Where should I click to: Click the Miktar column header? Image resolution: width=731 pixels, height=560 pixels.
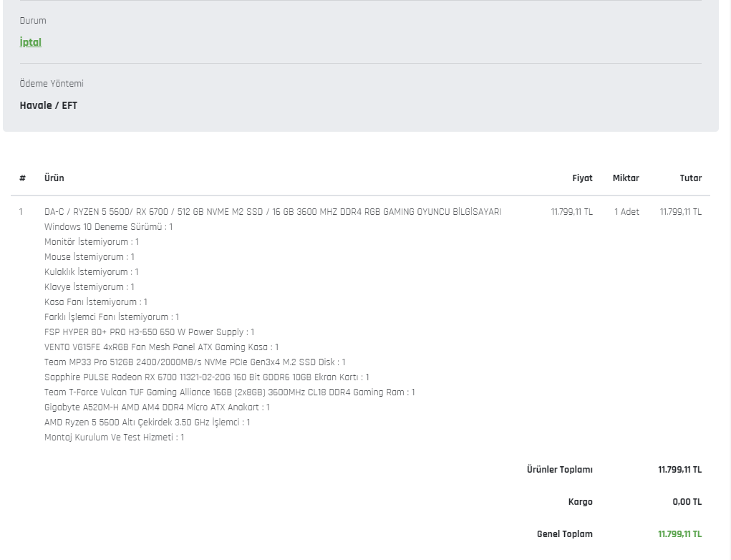[626, 178]
